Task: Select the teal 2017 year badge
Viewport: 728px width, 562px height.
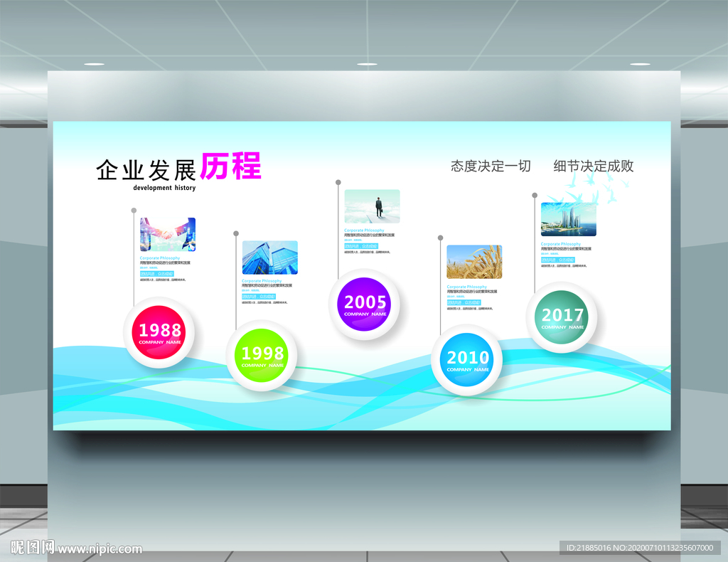Action: tap(562, 317)
